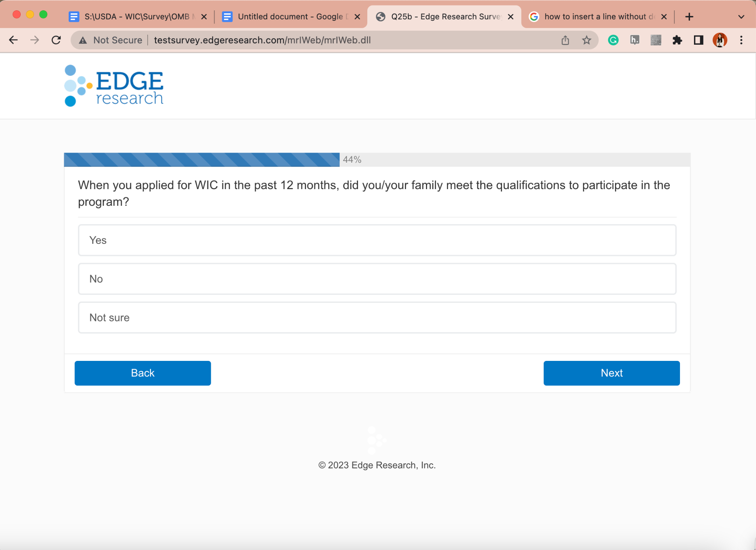The image size is (756, 550).
Task: Expand the tab search dropdown arrow
Action: [x=741, y=17]
